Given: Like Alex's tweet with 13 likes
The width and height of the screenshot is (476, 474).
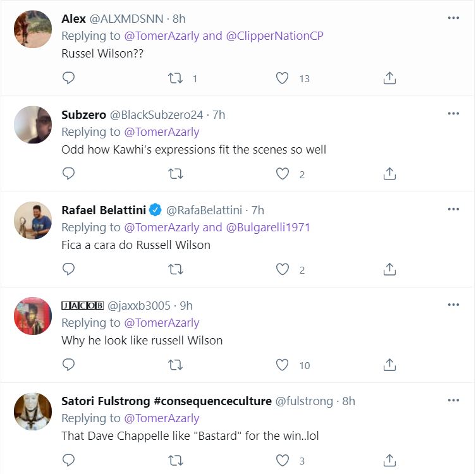Looking at the screenshot, I should 283,78.
